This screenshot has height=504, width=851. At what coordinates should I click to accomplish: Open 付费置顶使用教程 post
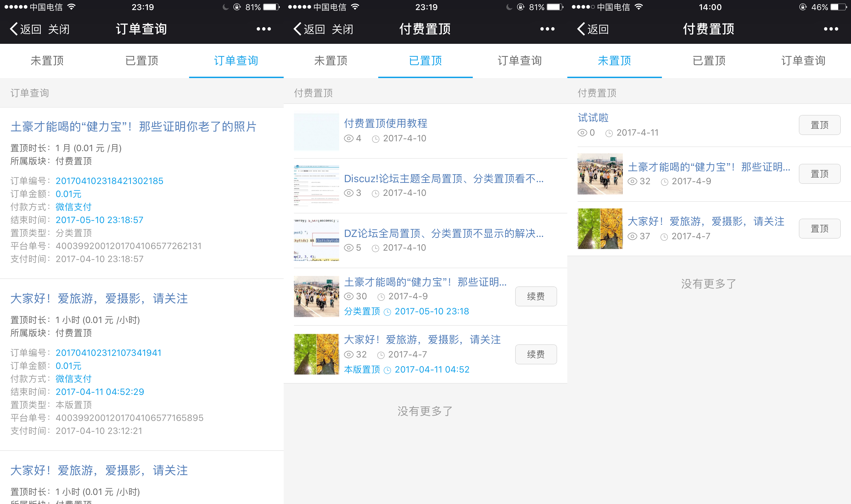pyautogui.click(x=386, y=123)
